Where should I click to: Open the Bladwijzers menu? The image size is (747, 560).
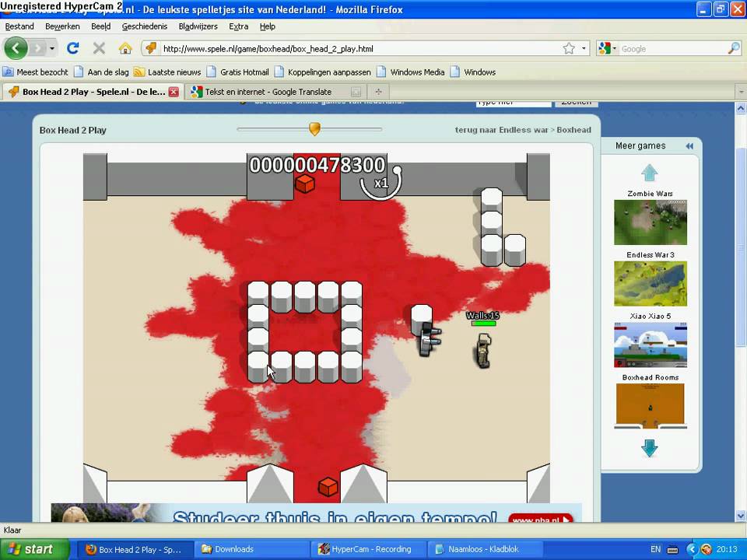[198, 26]
